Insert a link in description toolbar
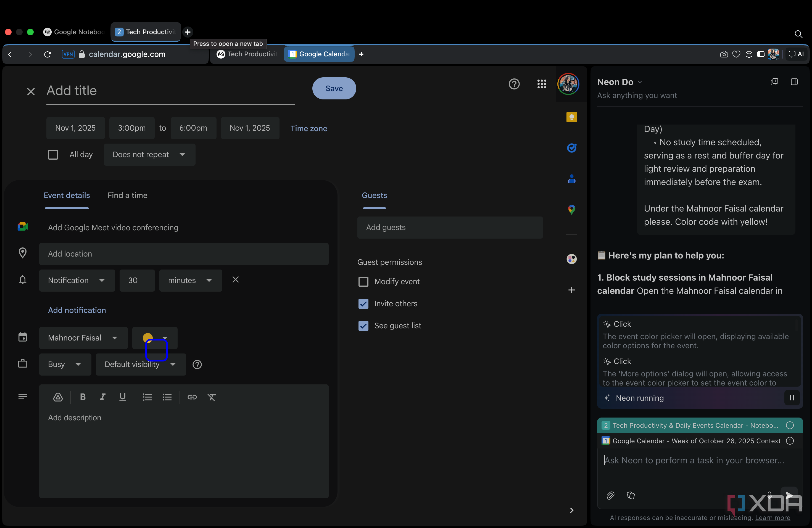Screen dimensions: 812x528 click(x=192, y=397)
